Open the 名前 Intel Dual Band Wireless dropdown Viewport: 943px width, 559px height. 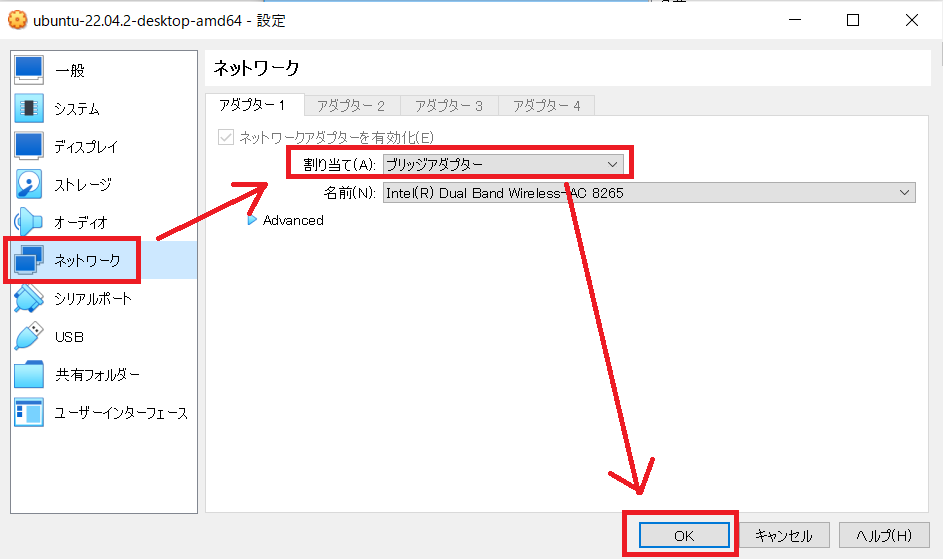[x=649, y=193]
